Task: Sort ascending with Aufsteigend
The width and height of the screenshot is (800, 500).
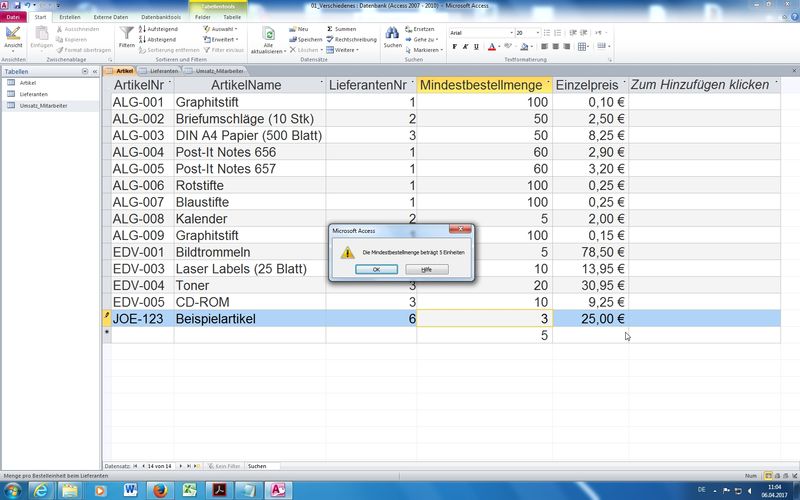Action: 161,29
